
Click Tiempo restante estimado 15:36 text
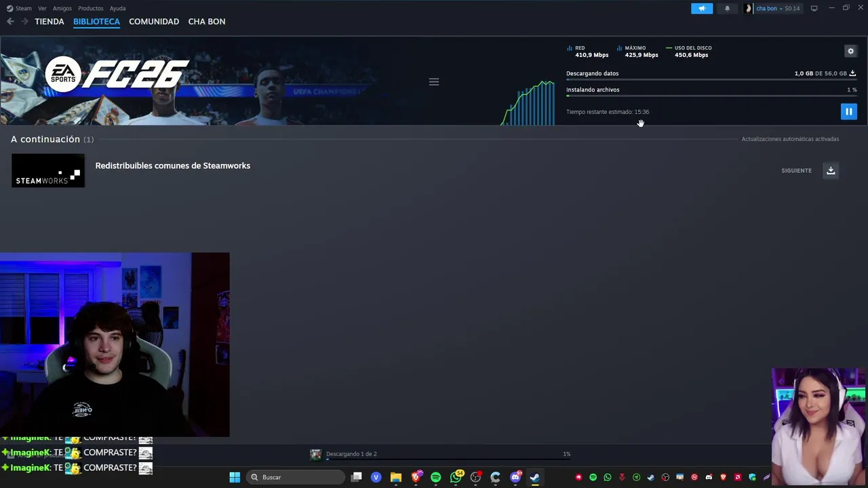coord(608,112)
